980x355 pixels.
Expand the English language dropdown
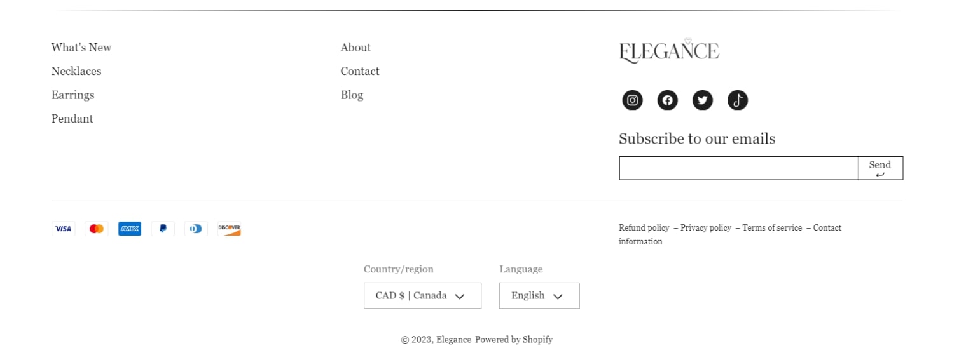(539, 295)
